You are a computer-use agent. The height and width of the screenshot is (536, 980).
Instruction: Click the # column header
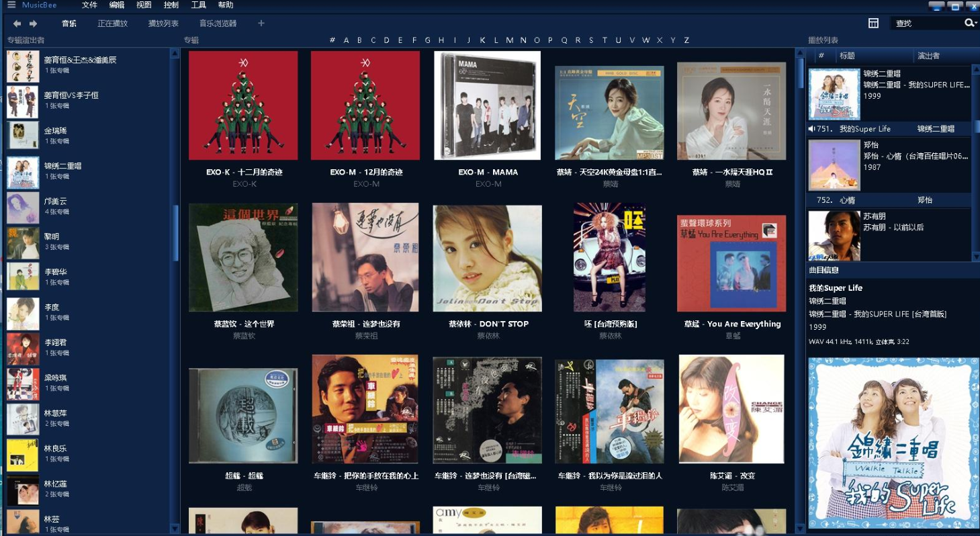821,56
